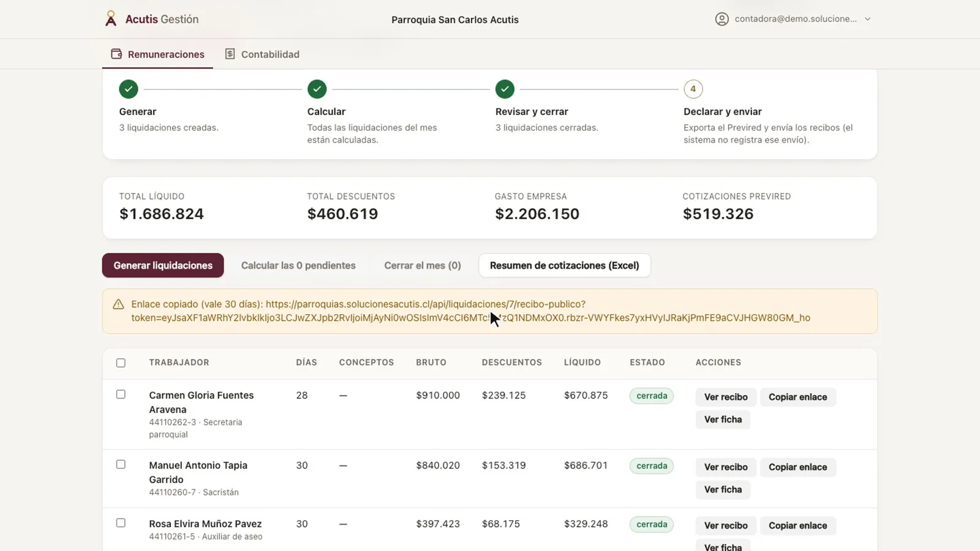980x551 pixels.
Task: Click the LÍQUIDO column header
Action: [582, 362]
